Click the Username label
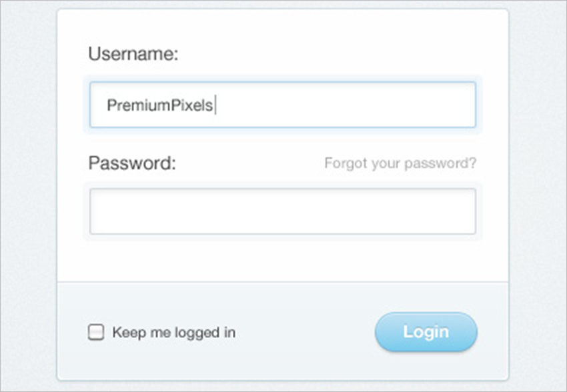This screenshot has height=392, width=567. (x=133, y=55)
